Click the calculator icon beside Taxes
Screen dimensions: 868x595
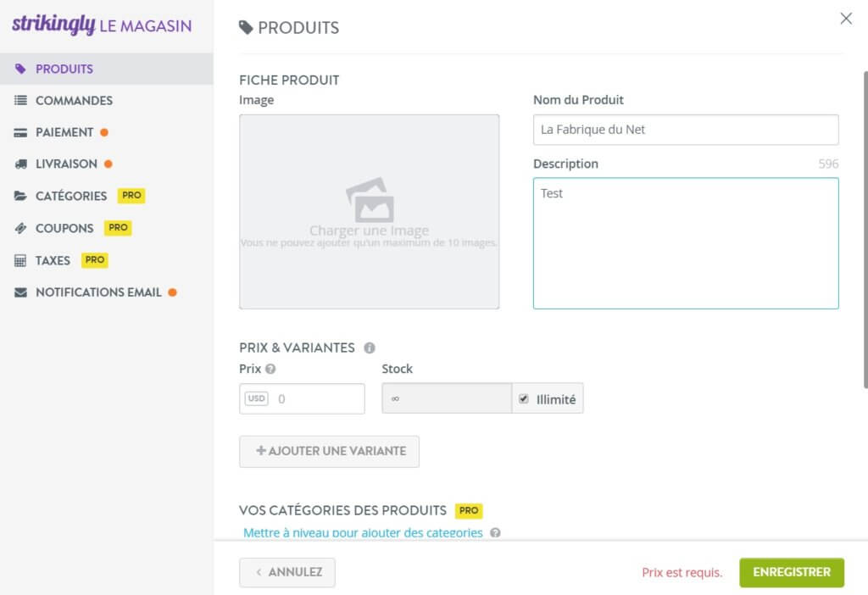[x=20, y=260]
